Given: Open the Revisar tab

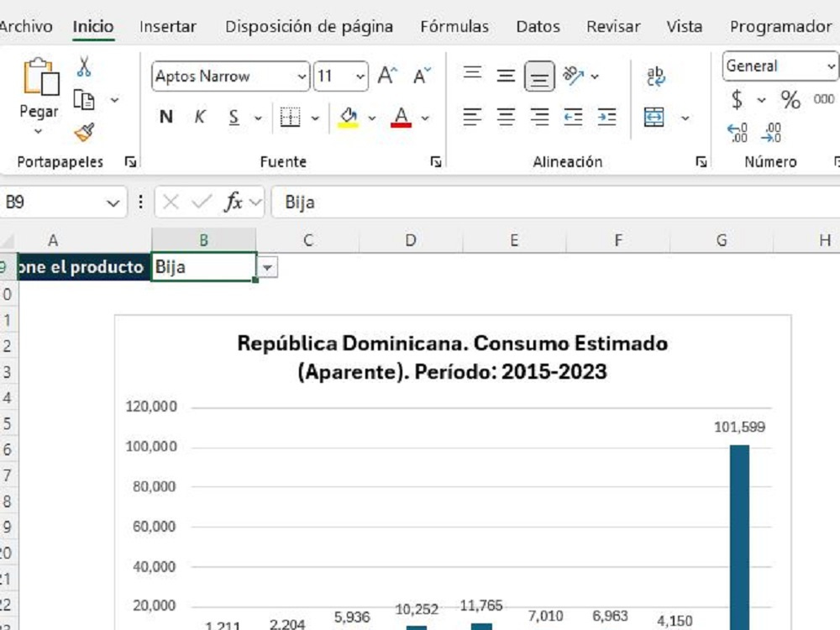Looking at the screenshot, I should pos(613,26).
